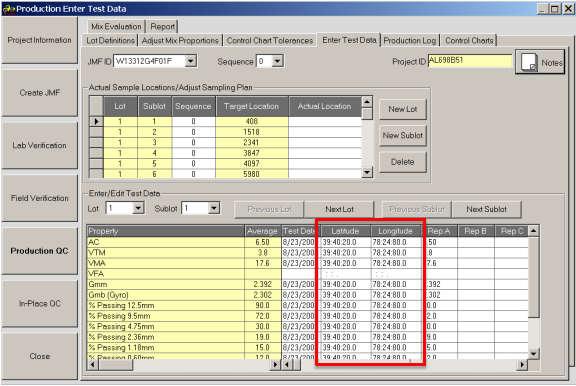Click the Target Location column header

pos(252,107)
